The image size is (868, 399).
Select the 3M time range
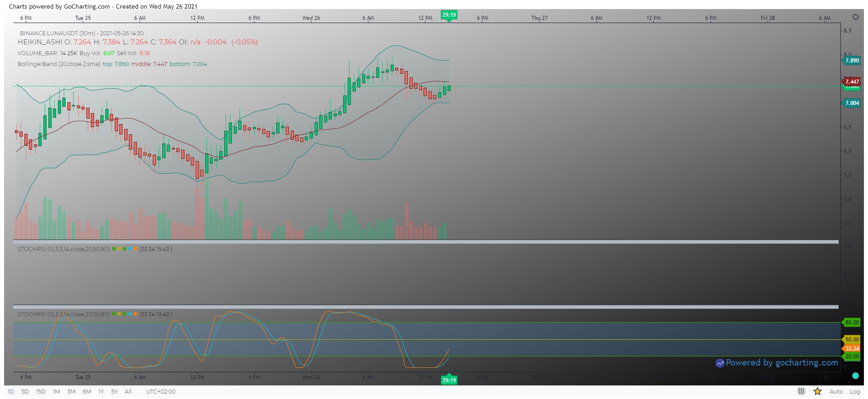[71, 392]
